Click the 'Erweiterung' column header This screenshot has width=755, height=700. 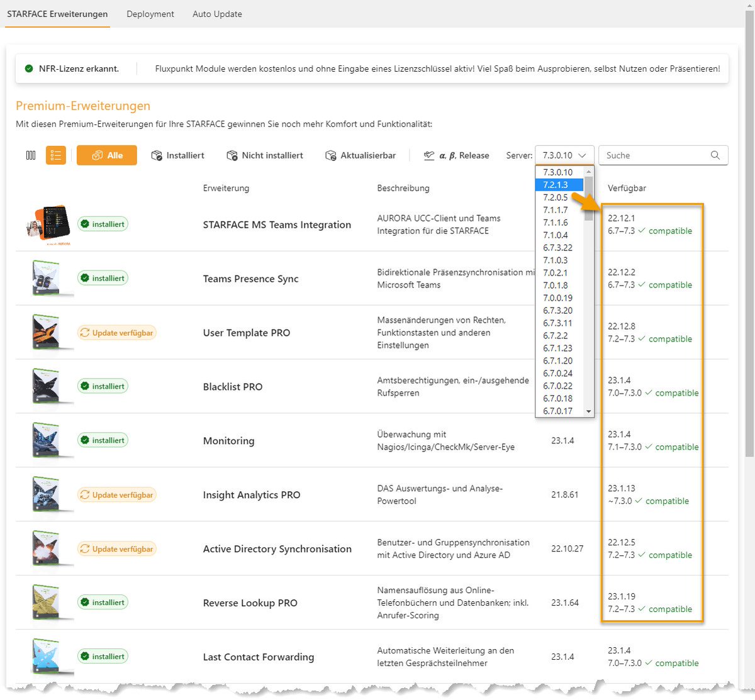click(x=226, y=188)
